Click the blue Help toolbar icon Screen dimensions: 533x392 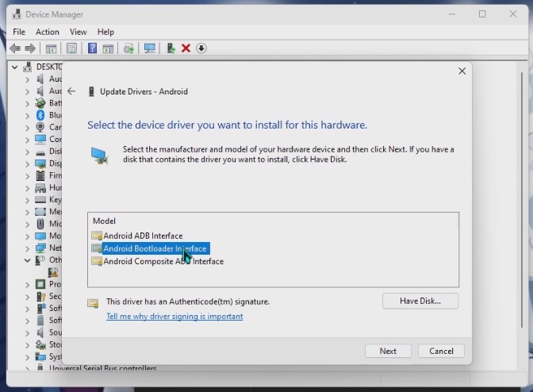tap(92, 48)
